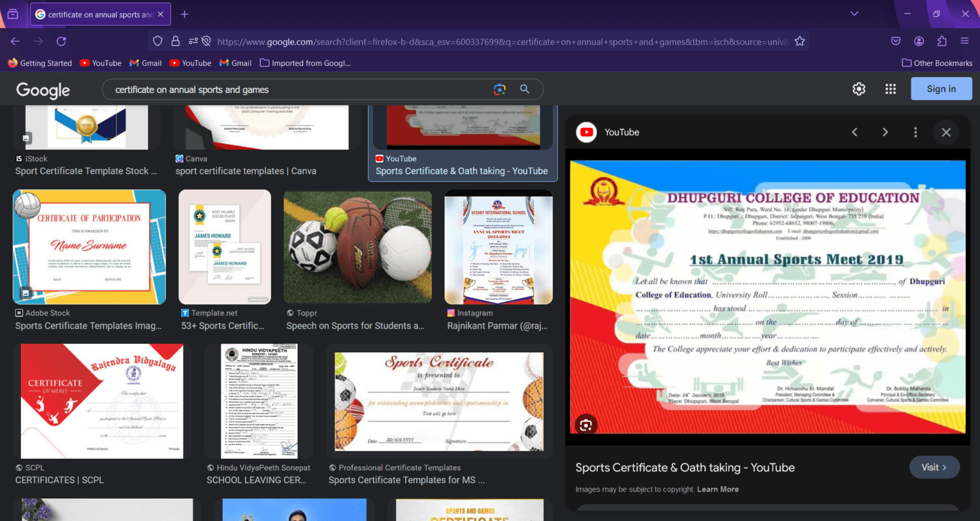
Task: Open CERTIFICATES | SCPL result link
Action: coord(59,480)
